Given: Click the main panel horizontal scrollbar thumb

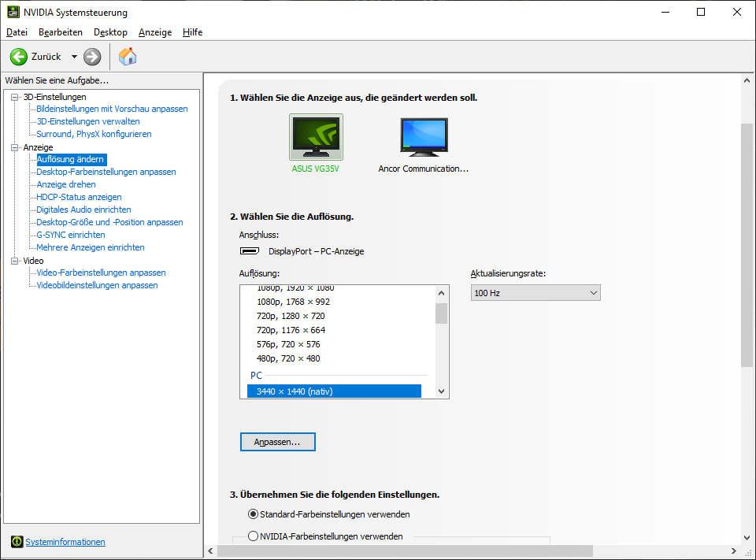Looking at the screenshot, I should click(405, 551).
